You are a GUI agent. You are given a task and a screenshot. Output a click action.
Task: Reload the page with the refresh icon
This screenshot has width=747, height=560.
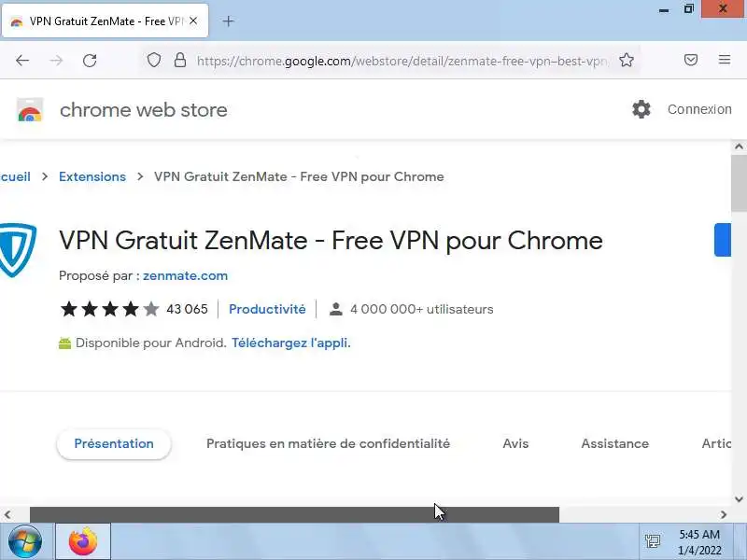90,61
